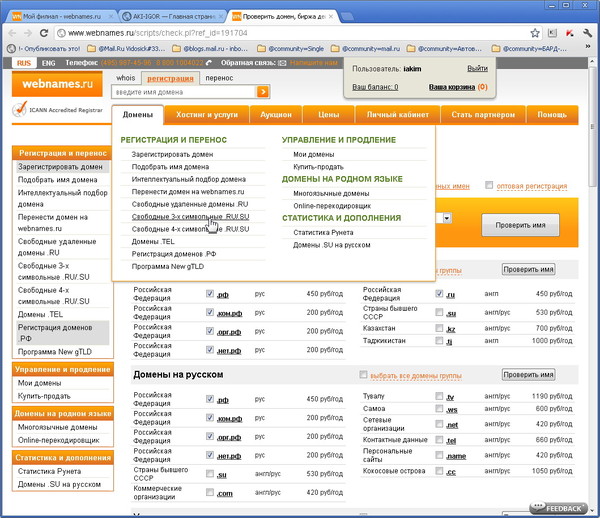Choose Online-перекодировщик in dropdown menu
Screen dimensions: 600x518
(332, 206)
